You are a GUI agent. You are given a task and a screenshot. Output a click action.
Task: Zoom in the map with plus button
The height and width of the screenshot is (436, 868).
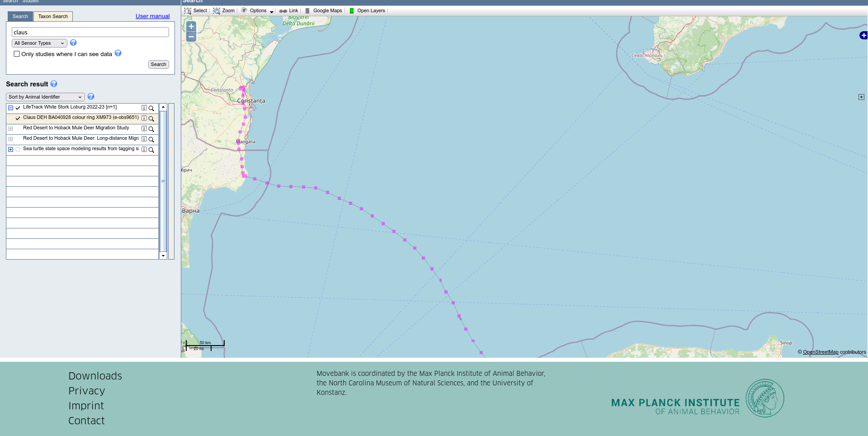tap(191, 27)
